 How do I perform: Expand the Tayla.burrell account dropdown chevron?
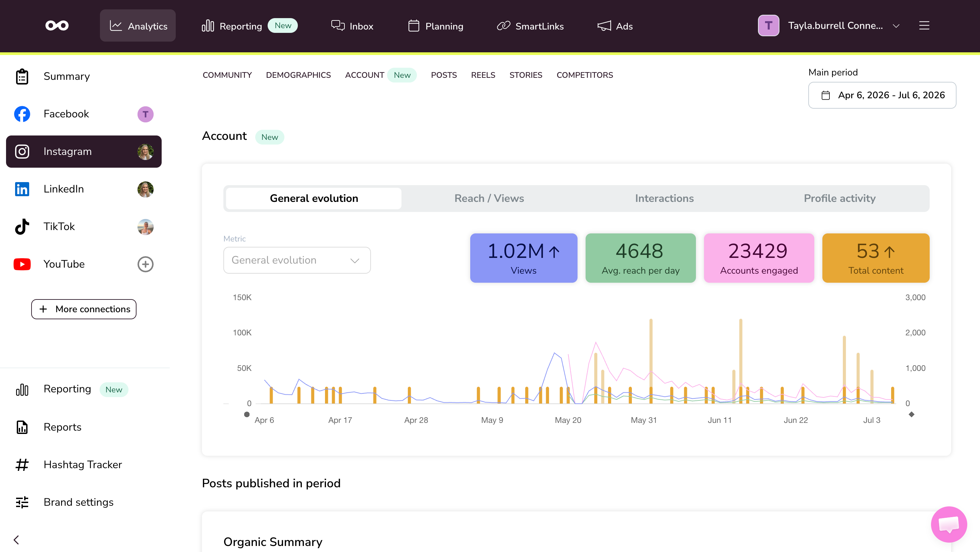click(896, 26)
